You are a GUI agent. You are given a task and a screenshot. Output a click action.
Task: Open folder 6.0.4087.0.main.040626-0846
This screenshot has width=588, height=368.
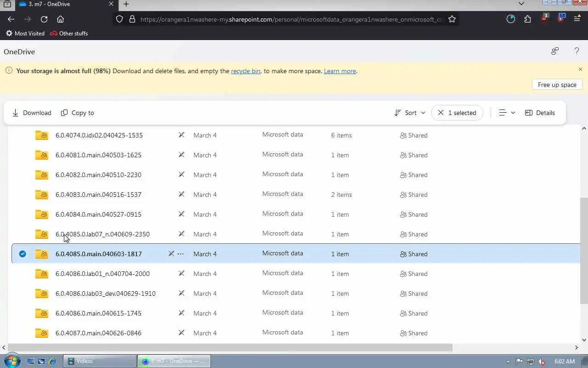pos(98,333)
